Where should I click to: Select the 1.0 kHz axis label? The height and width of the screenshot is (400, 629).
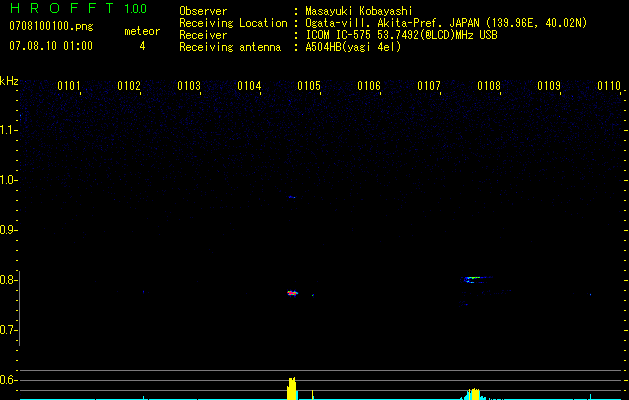[8, 180]
